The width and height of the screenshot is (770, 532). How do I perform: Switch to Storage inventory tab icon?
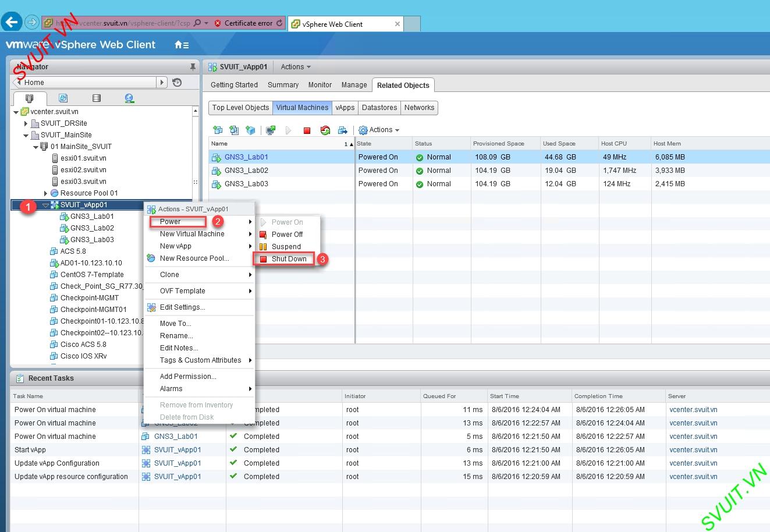click(97, 98)
